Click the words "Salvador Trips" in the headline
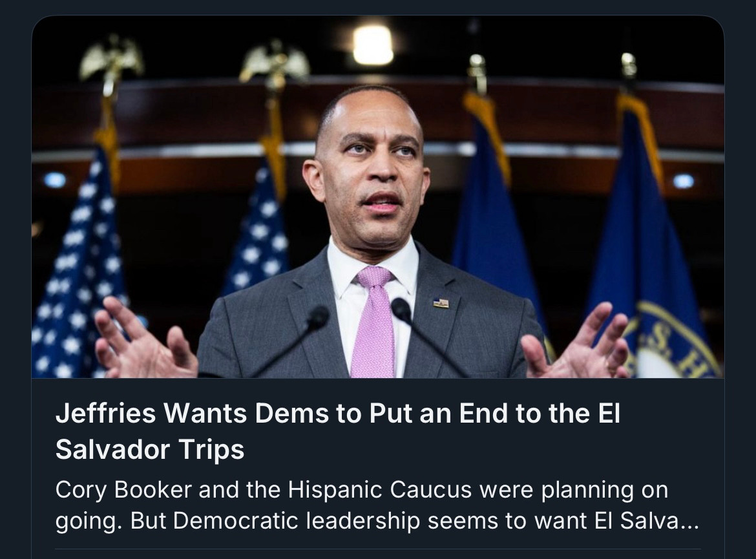Screen dimensions: 756x559 coord(150,450)
